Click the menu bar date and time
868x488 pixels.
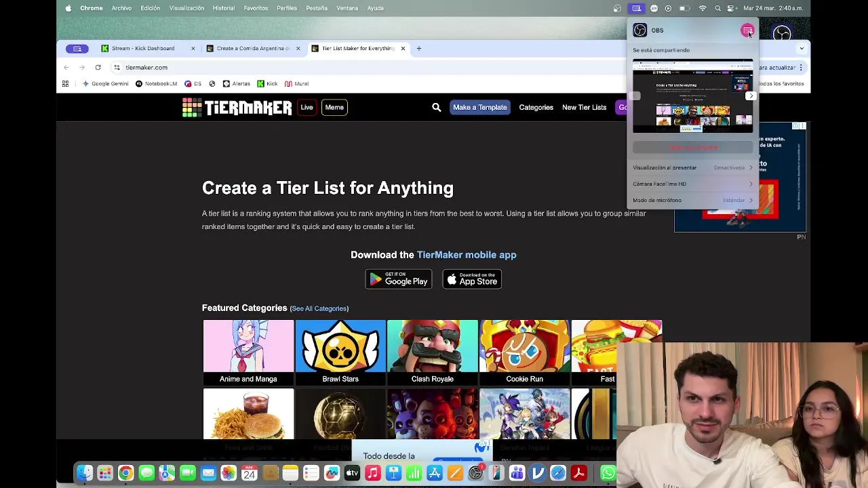pyautogui.click(x=773, y=8)
